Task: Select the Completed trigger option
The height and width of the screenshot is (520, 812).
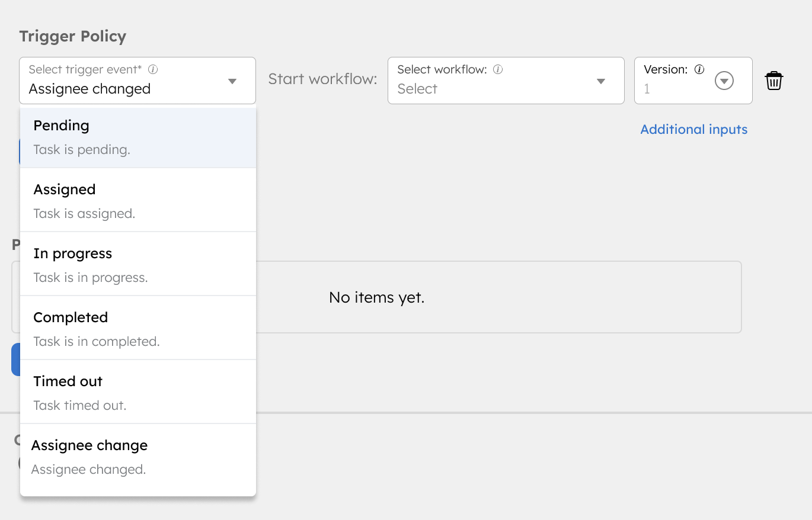Action: click(x=138, y=329)
